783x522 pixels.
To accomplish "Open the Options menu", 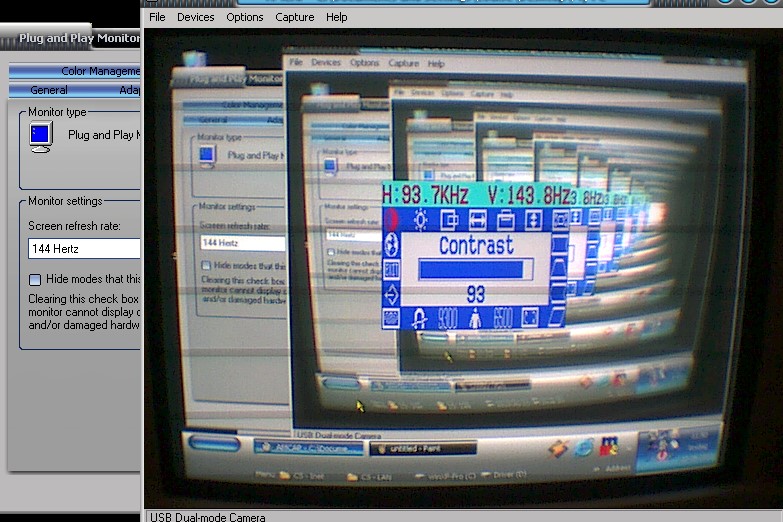I will [x=245, y=17].
